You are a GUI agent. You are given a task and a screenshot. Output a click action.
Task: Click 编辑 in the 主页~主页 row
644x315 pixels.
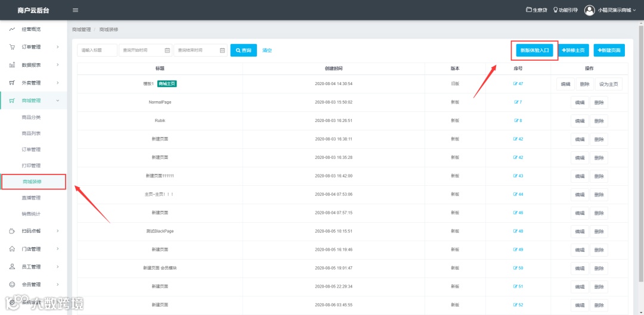click(x=580, y=195)
